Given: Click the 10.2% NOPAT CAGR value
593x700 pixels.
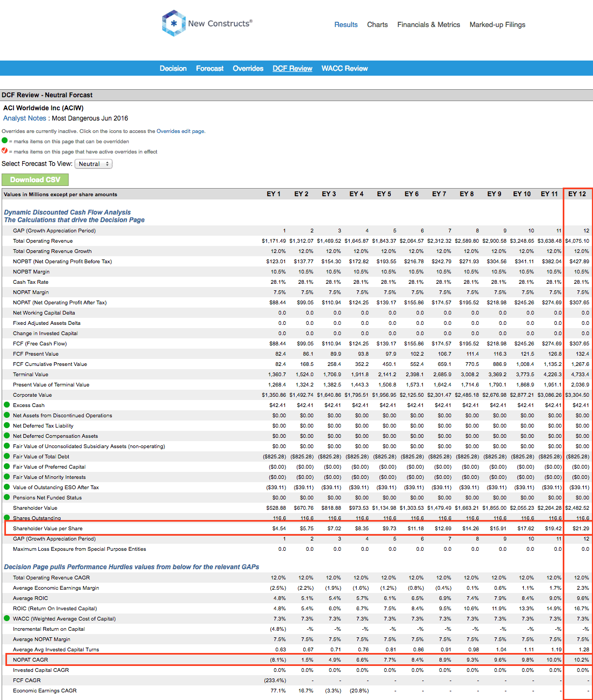Looking at the screenshot, I should point(582,659).
